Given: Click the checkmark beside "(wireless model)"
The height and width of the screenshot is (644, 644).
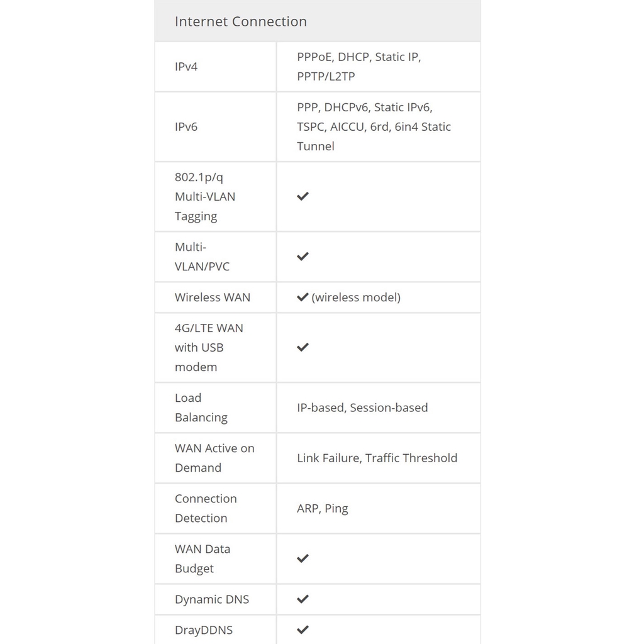Looking at the screenshot, I should point(303,297).
